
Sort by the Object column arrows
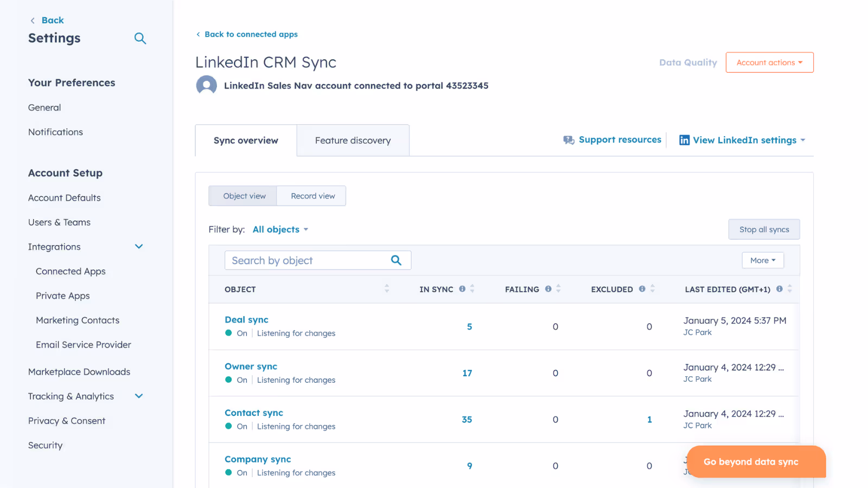387,289
